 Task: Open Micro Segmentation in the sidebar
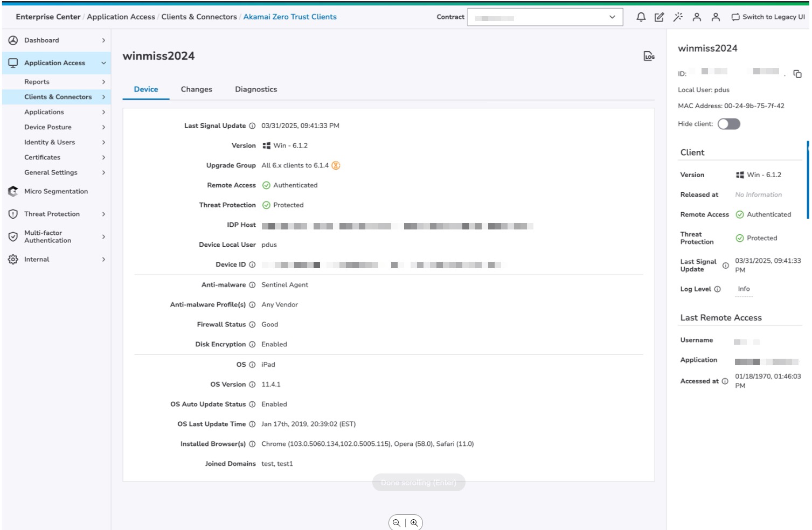click(x=55, y=191)
